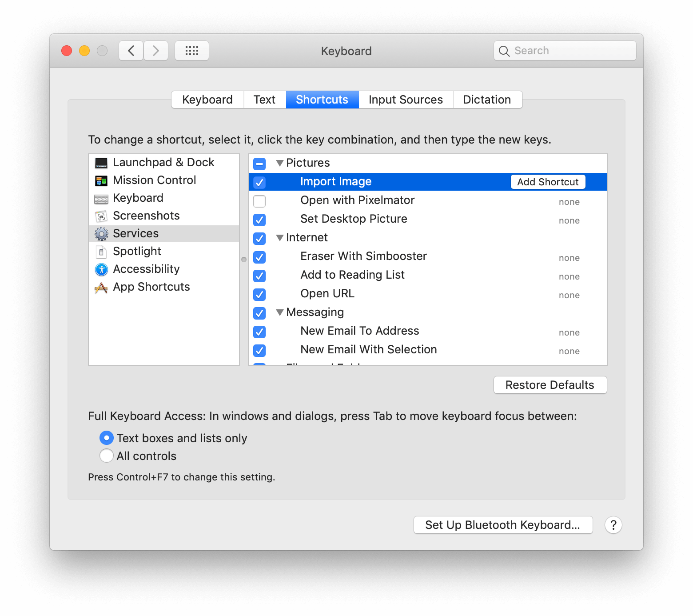693x616 pixels.
Task: Collapse the Messaging group triangle
Action: point(280,312)
